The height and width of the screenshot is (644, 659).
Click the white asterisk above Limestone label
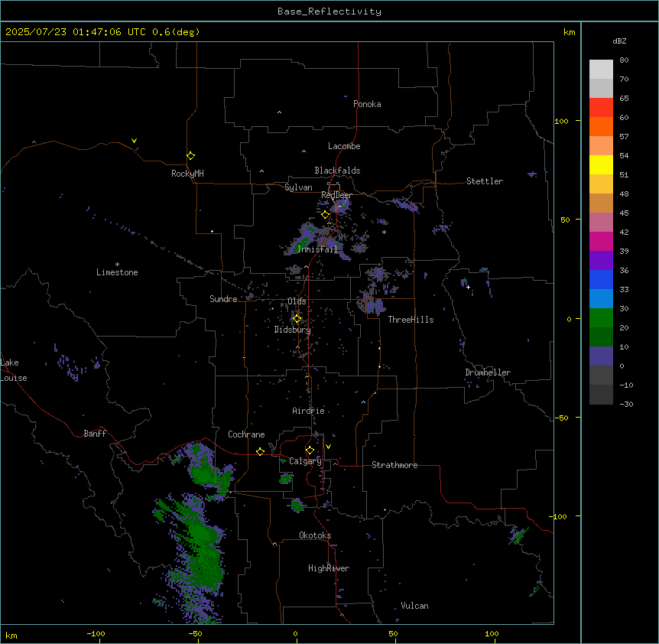[117, 264]
